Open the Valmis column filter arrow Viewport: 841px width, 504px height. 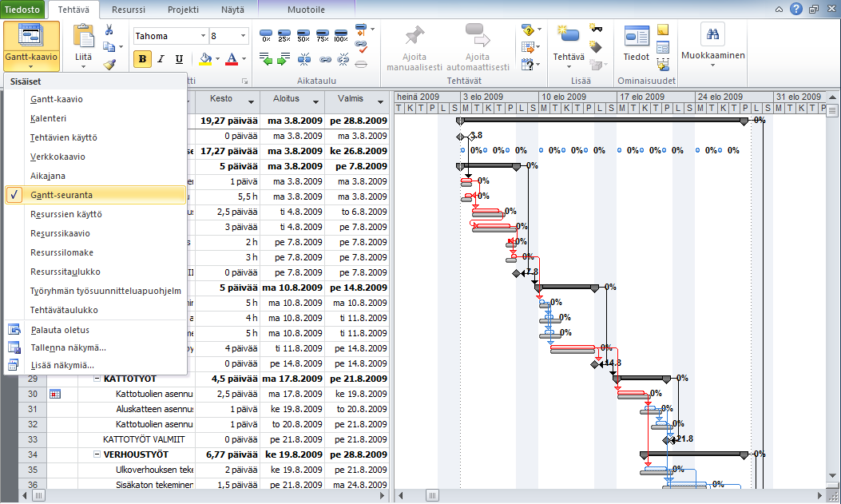(380, 102)
